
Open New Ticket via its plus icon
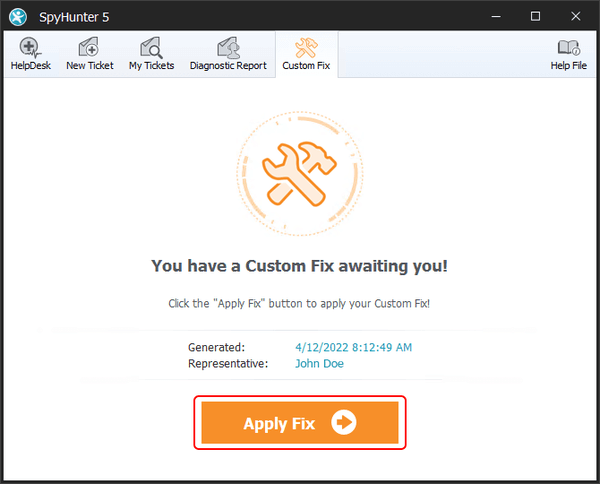[89, 48]
